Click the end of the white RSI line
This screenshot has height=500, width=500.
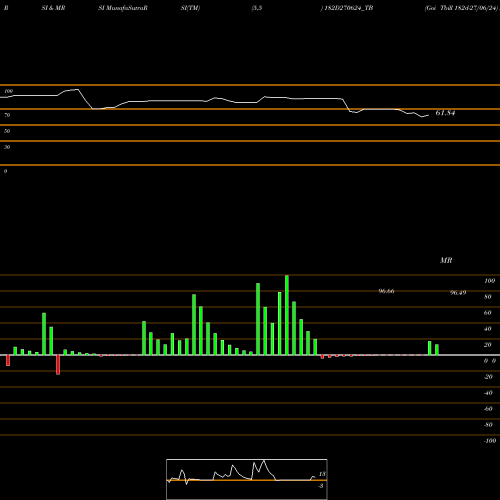[428, 115]
